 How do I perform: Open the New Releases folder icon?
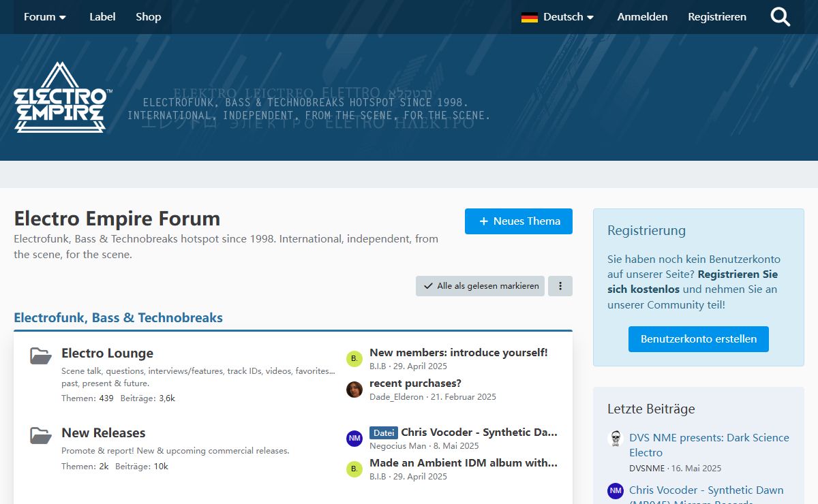point(41,435)
